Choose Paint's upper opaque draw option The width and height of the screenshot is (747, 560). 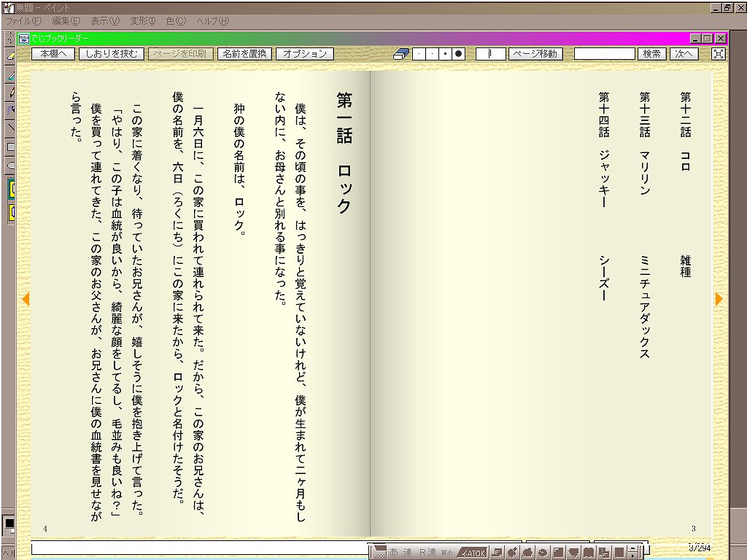(x=12, y=189)
